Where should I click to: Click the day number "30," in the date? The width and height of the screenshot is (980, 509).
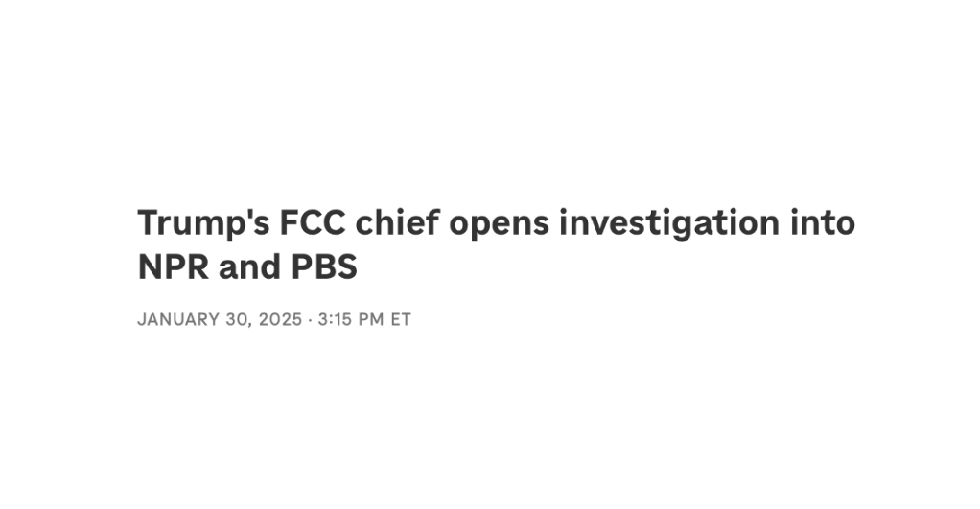pyautogui.click(x=237, y=320)
